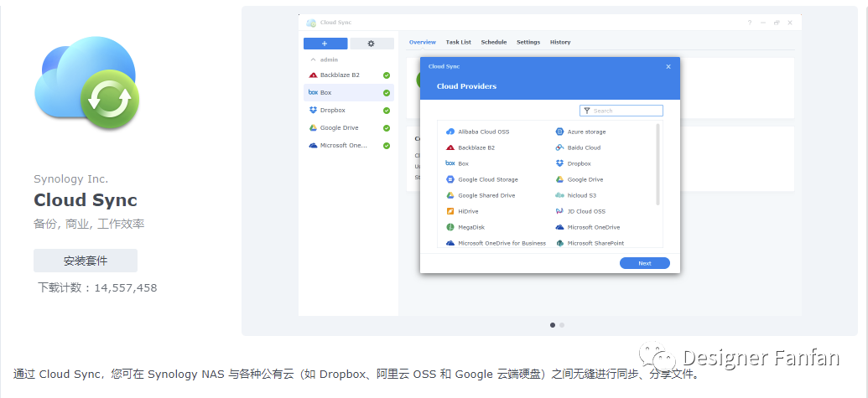
Task: Collapse the admin group in sidebar
Action: [x=313, y=59]
